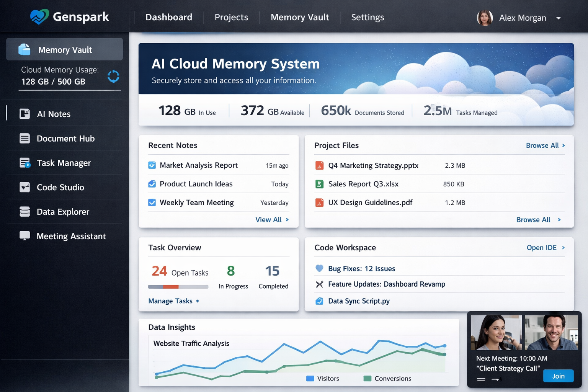Image resolution: width=588 pixels, height=392 pixels.
Task: Click the Feature Updates tools icon
Action: (x=319, y=284)
